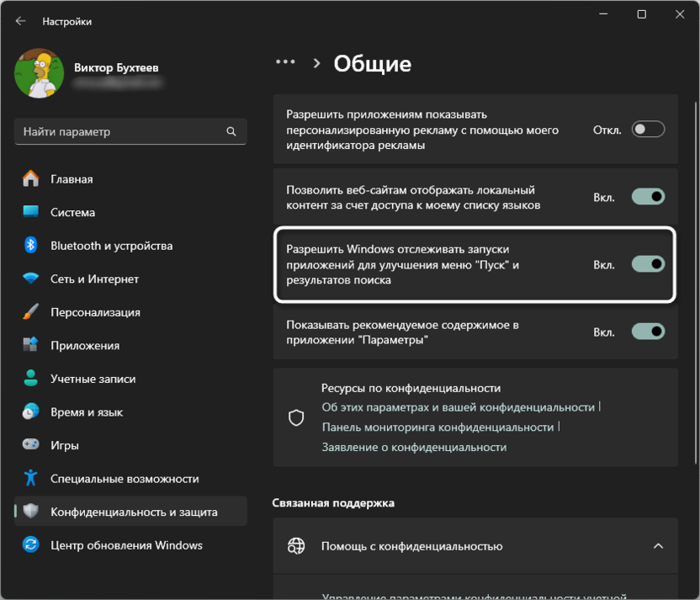Go back with the arrow button
700x600 pixels.
[x=21, y=21]
